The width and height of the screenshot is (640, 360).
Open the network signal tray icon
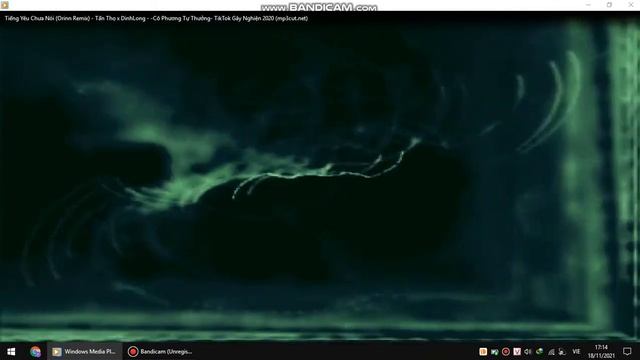[551, 351]
